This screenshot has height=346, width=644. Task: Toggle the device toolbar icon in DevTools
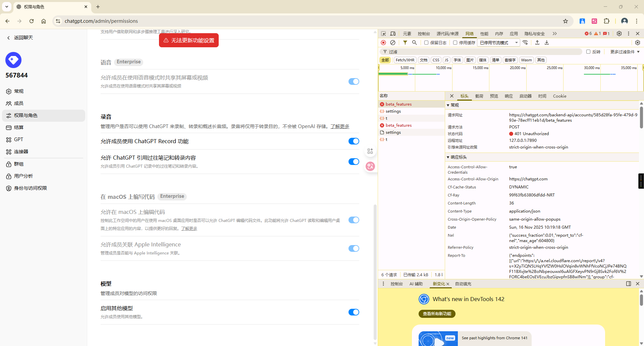393,34
